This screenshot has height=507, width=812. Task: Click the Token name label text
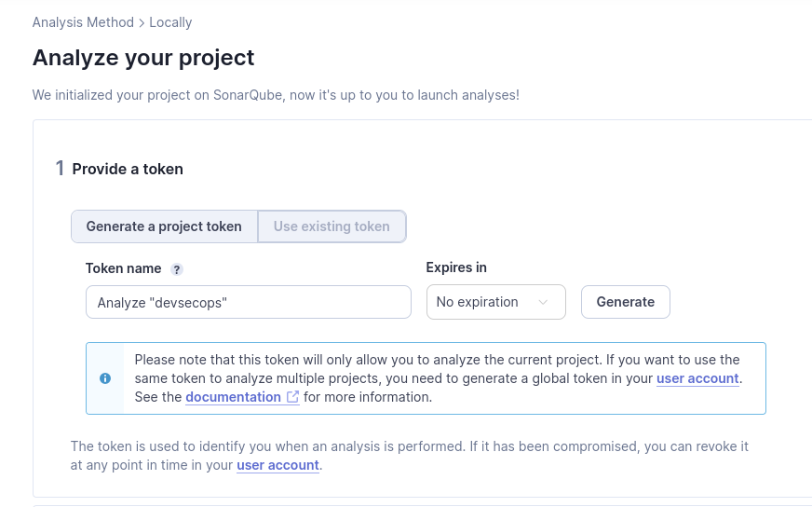pyautogui.click(x=123, y=268)
